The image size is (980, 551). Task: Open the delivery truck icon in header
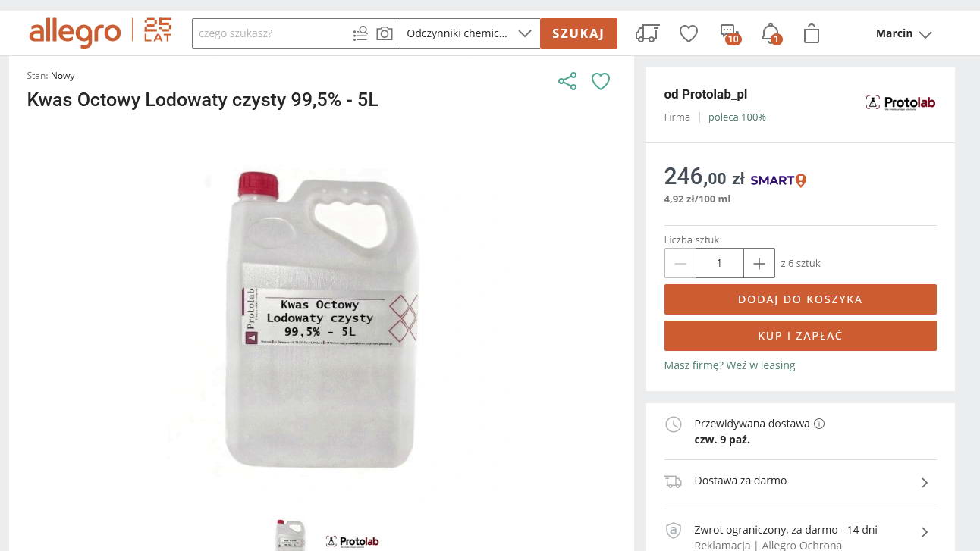[647, 33]
